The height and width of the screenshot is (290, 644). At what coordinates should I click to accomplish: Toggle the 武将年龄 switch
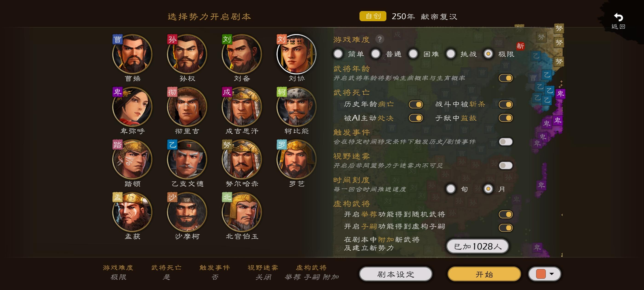506,78
